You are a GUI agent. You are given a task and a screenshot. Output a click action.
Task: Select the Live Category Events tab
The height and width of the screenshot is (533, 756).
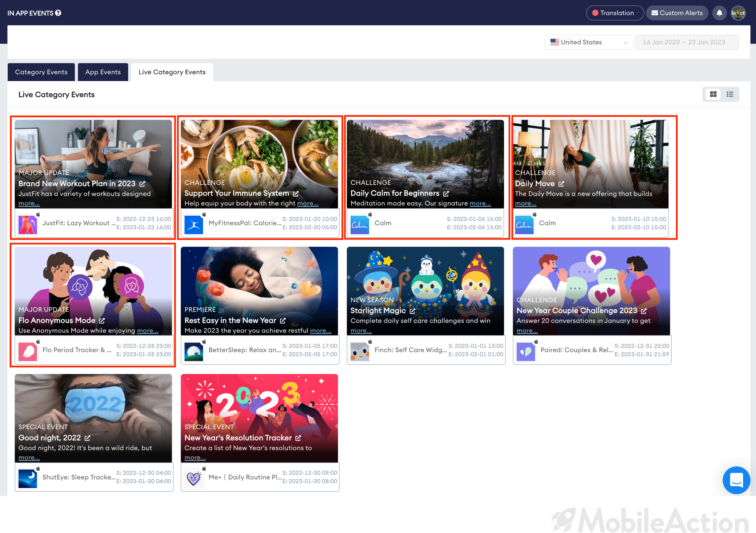click(172, 72)
